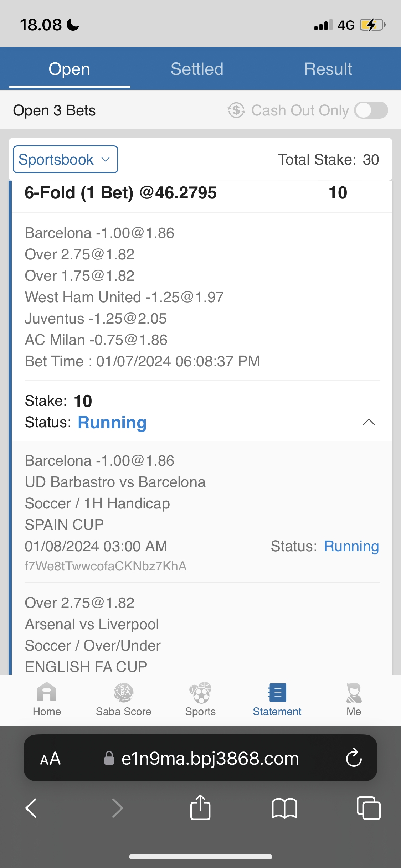Tap the Saba Score icon

click(123, 693)
